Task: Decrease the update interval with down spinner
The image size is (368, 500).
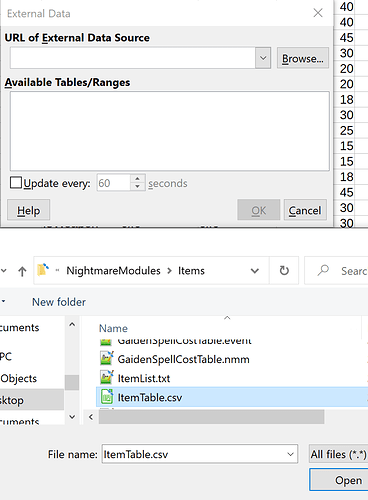Action: pyautogui.click(x=137, y=187)
